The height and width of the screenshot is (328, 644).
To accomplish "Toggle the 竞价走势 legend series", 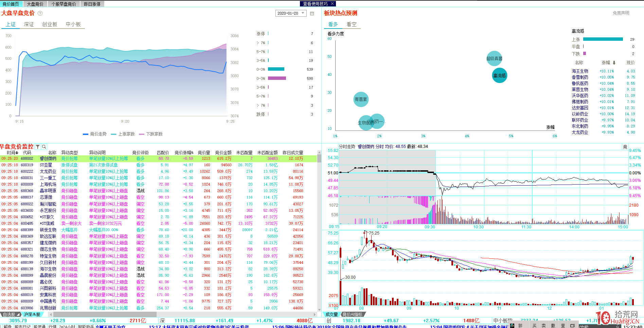I will (x=95, y=134).
